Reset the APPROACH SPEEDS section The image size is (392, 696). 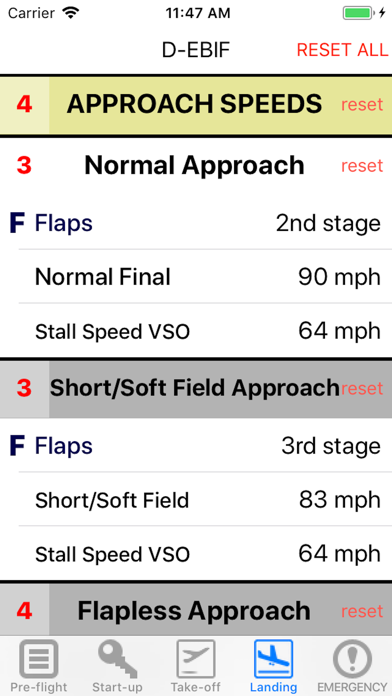[x=362, y=105]
